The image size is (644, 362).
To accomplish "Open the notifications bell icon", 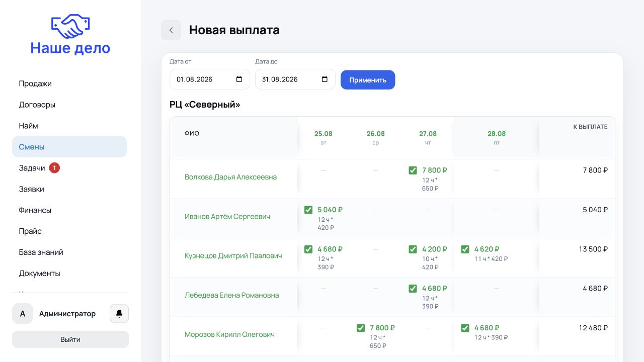I will pos(119,314).
